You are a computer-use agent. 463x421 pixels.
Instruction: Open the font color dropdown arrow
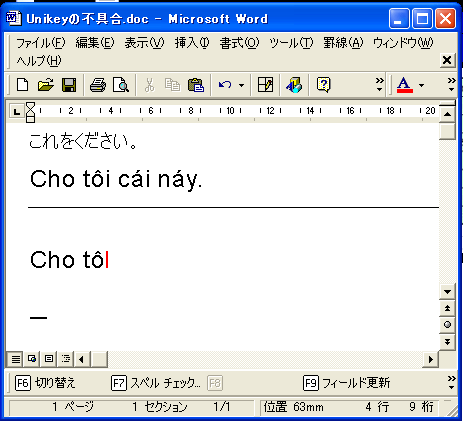tap(421, 85)
